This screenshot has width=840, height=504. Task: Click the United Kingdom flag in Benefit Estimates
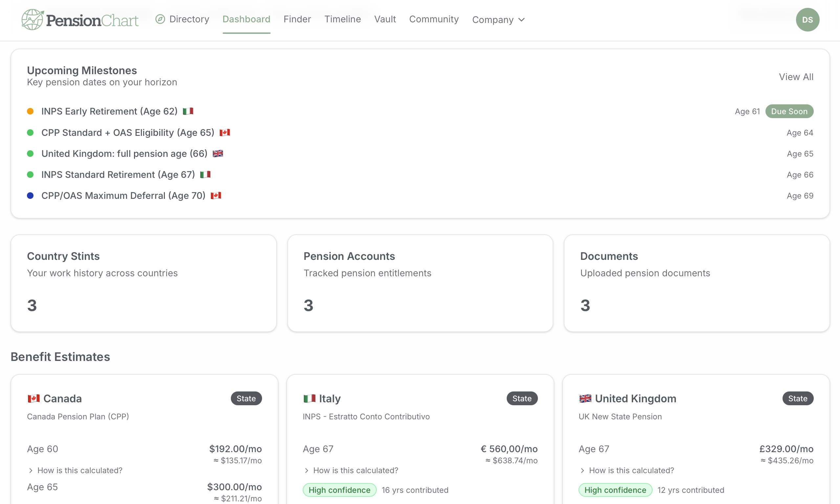coord(585,398)
